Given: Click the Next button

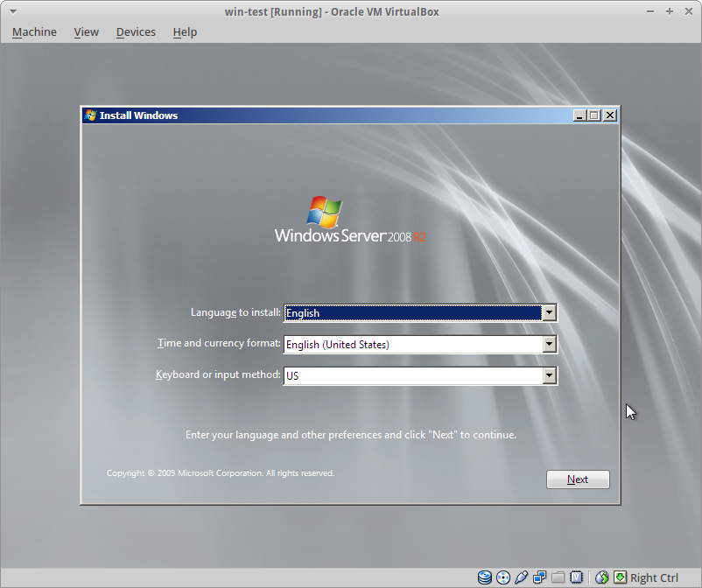Looking at the screenshot, I should click(578, 479).
